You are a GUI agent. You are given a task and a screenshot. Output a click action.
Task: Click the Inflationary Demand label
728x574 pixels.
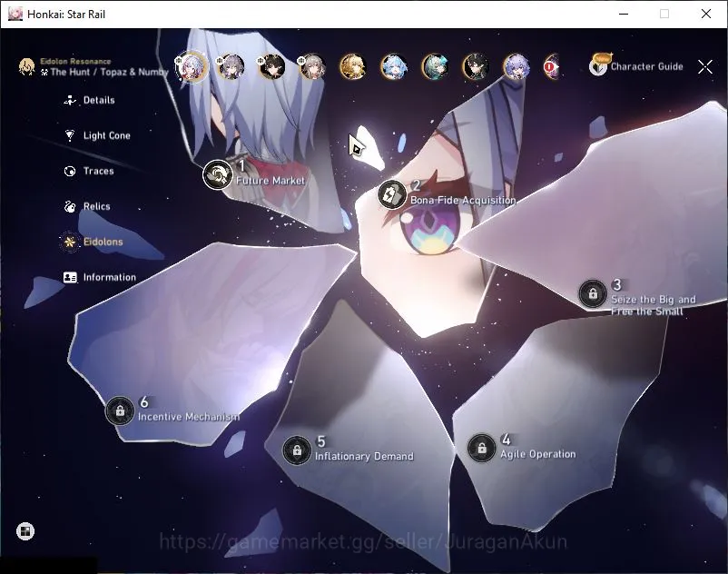[364, 457]
